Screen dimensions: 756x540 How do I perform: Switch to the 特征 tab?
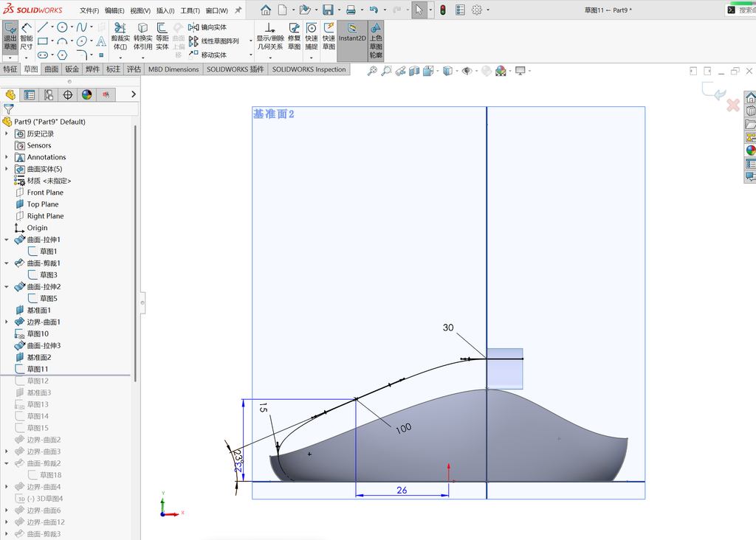(10, 69)
